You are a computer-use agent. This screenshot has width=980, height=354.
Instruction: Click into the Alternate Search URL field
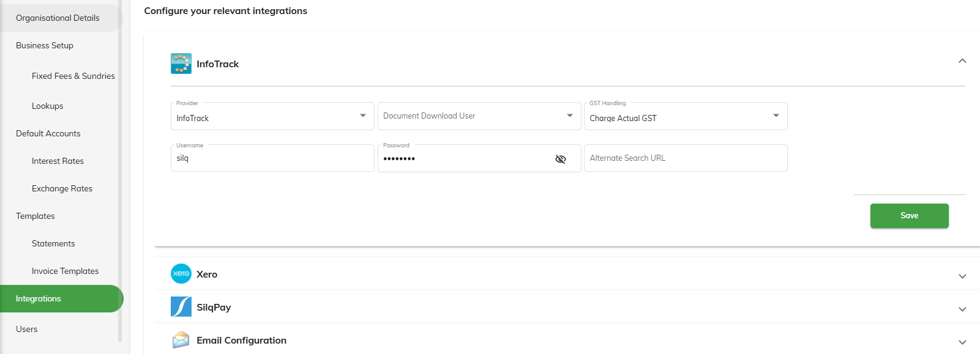tap(686, 158)
